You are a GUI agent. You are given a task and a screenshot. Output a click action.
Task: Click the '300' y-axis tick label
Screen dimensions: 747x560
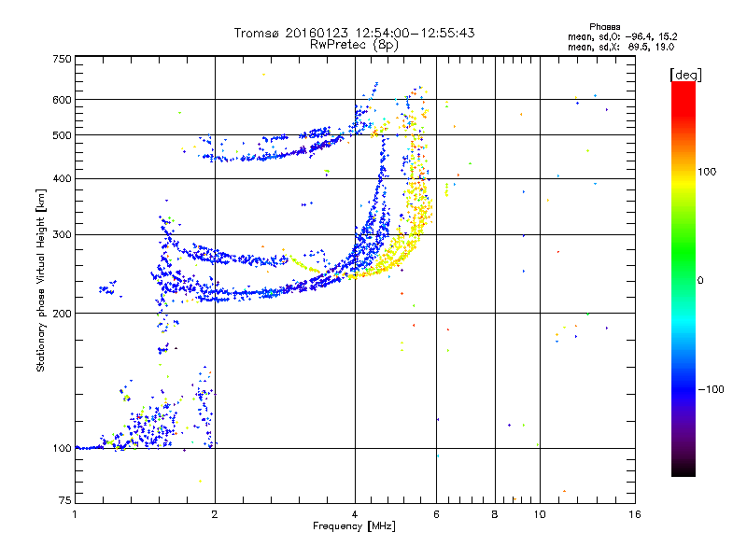[x=62, y=234]
